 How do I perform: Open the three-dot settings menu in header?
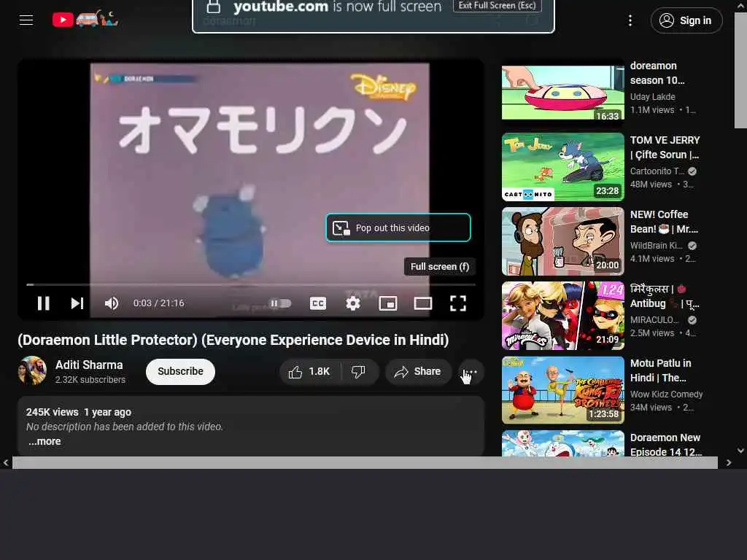pyautogui.click(x=630, y=20)
